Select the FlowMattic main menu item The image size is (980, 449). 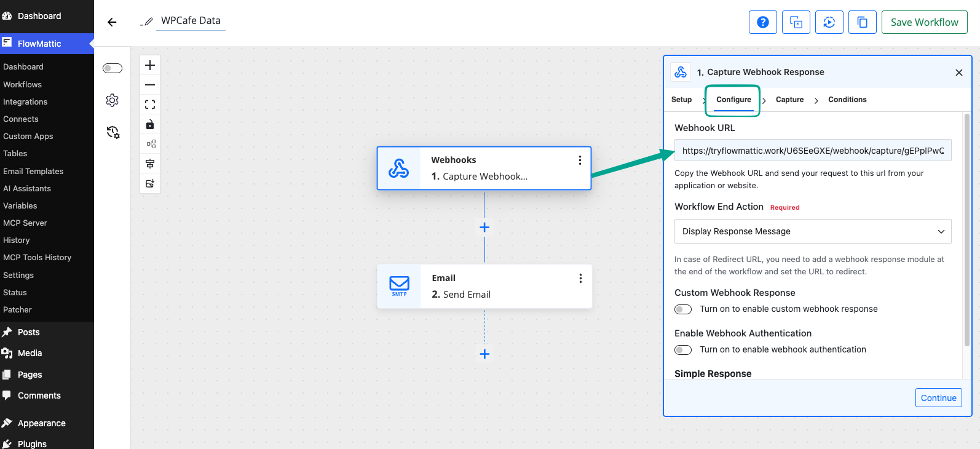pyautogui.click(x=47, y=44)
